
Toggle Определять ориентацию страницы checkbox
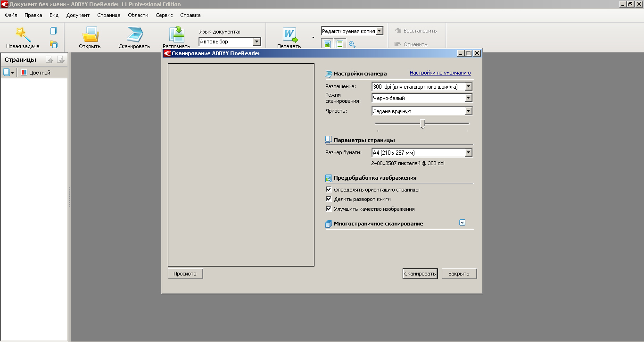pos(329,190)
